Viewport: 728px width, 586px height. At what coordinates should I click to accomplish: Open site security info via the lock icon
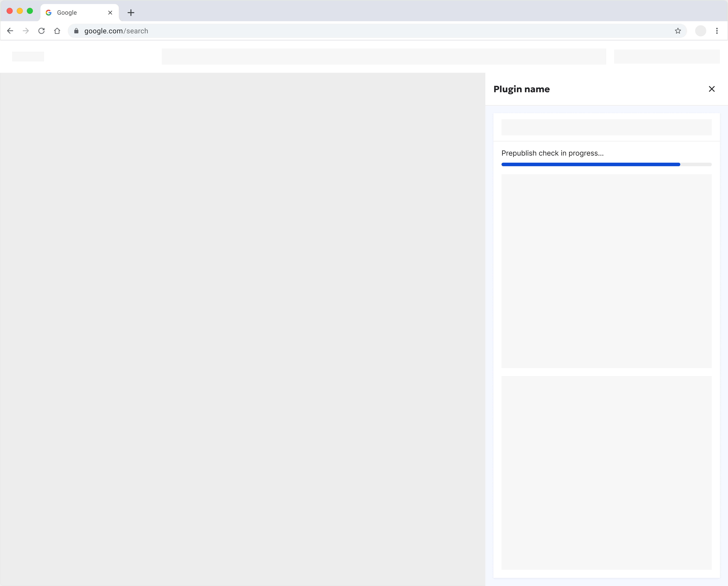[x=76, y=31]
